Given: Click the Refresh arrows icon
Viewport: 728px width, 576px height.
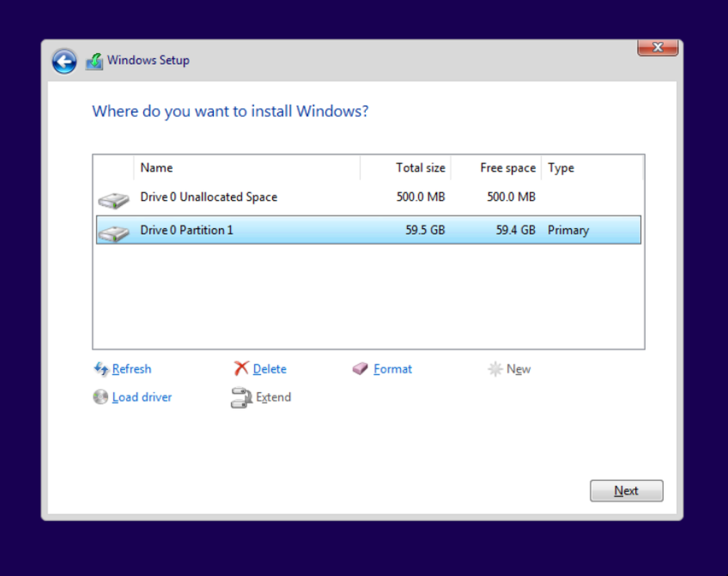Looking at the screenshot, I should coord(101,369).
